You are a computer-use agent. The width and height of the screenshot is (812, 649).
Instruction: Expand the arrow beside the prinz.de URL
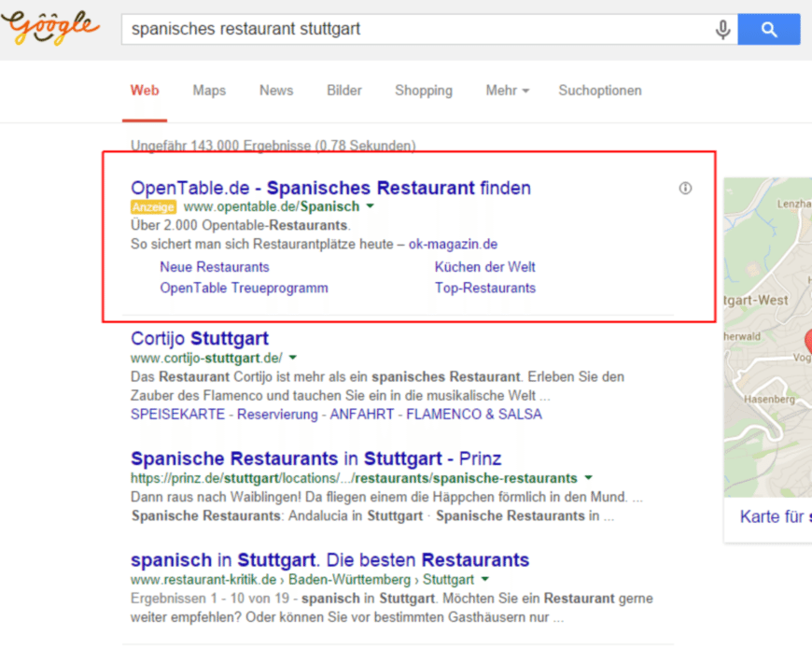coord(588,477)
